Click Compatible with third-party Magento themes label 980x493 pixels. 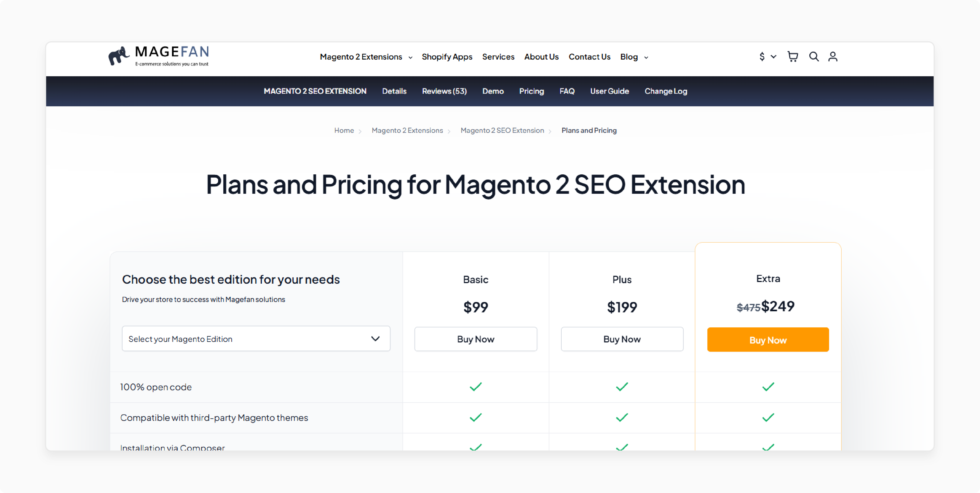(x=214, y=418)
